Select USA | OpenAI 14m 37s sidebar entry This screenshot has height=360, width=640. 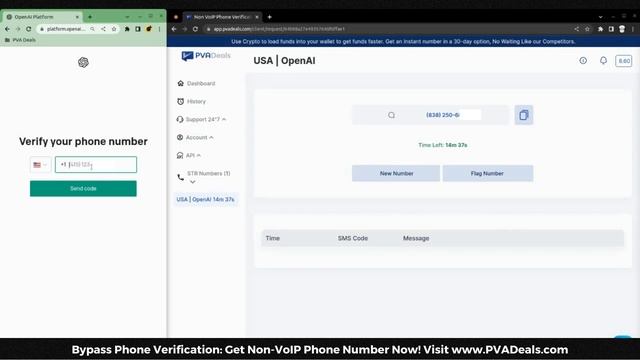point(205,200)
